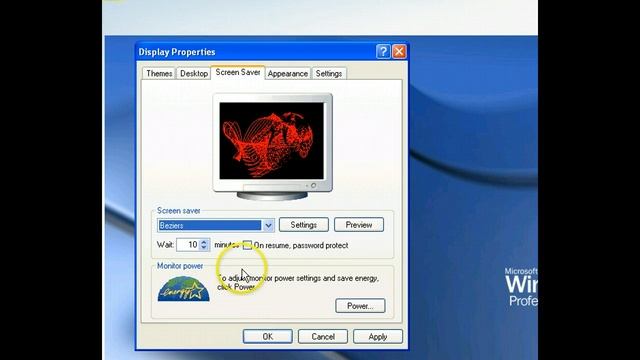Preview the selected screen saver

click(359, 225)
